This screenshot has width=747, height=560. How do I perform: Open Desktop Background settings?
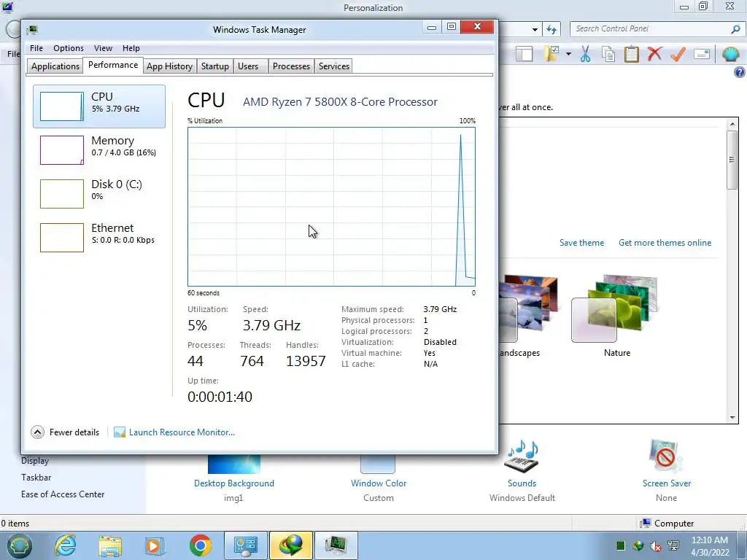click(x=234, y=483)
